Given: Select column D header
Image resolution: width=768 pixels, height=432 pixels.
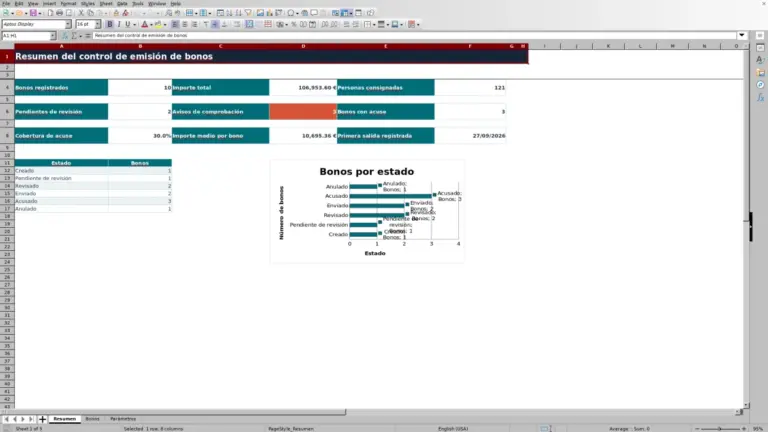Looking at the screenshot, I should pos(303,46).
